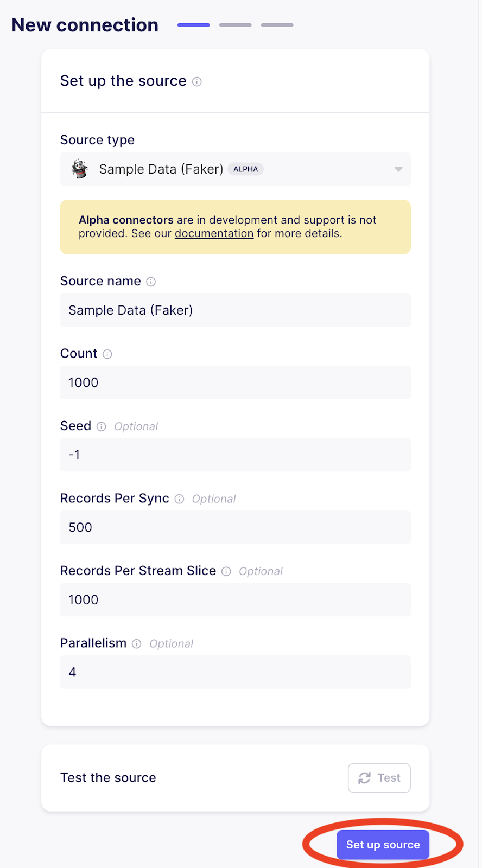Image resolution: width=482 pixels, height=868 pixels.
Task: Click the Set up source button
Action: point(383,844)
